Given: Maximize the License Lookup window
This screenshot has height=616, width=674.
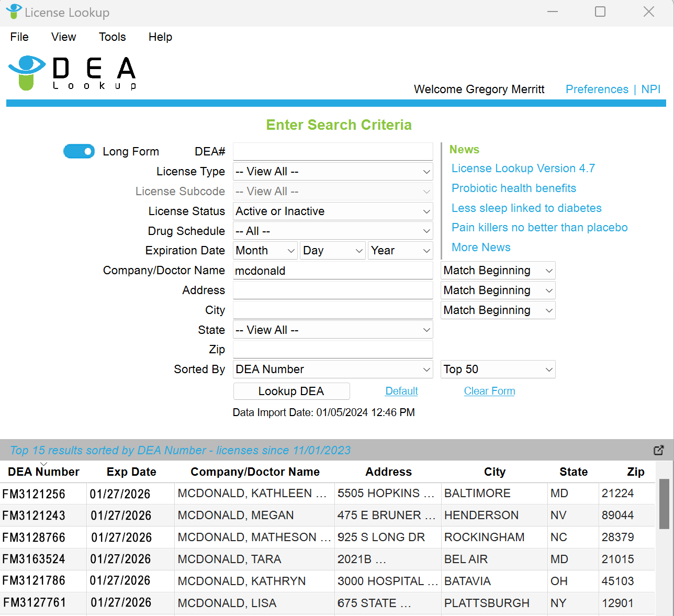Looking at the screenshot, I should coord(600,12).
